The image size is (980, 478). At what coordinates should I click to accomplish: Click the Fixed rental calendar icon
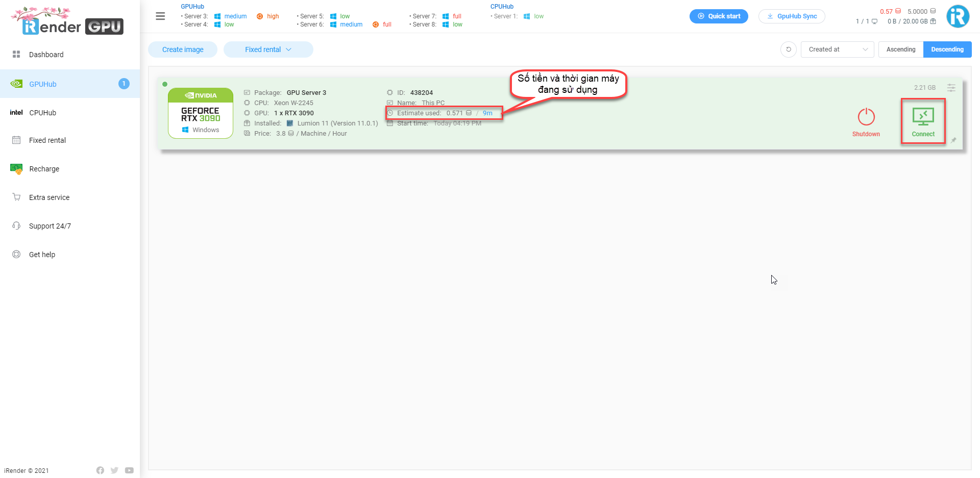tap(16, 140)
